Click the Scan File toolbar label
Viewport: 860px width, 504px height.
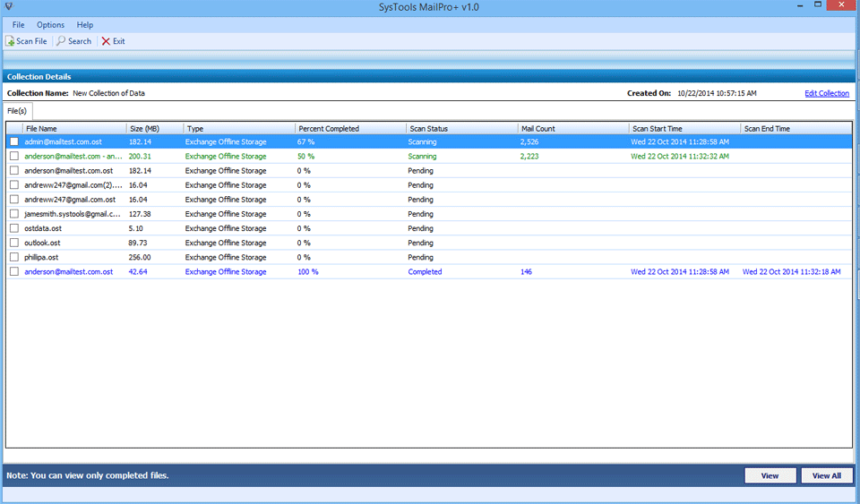[31, 41]
